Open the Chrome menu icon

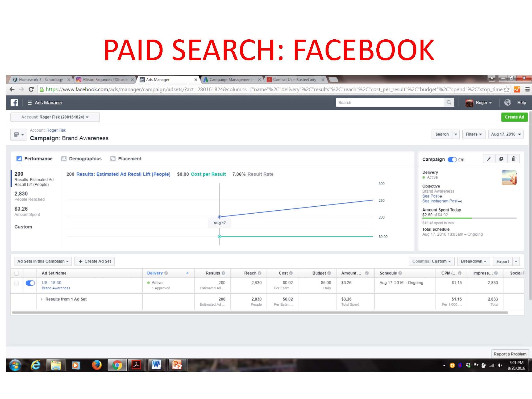527,89
